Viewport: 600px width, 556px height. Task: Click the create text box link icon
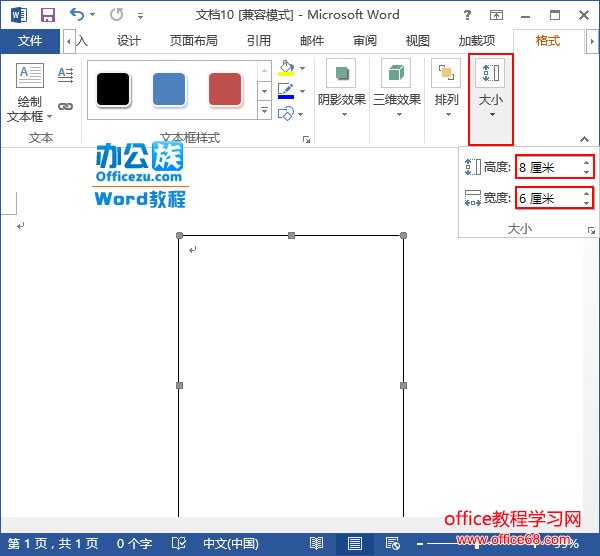tap(65, 106)
